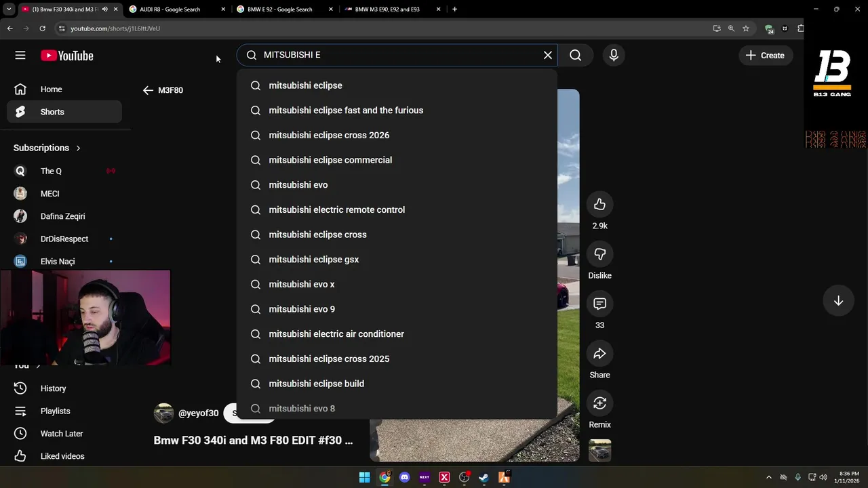
Task: Choose the 'mitsubishi evo x' suggestion
Action: (x=397, y=284)
